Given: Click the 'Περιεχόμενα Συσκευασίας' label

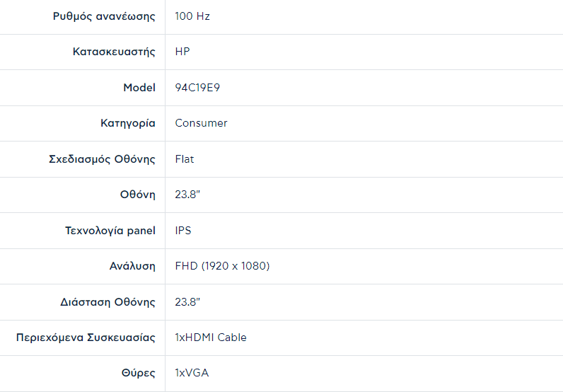Looking at the screenshot, I should pos(86,338).
